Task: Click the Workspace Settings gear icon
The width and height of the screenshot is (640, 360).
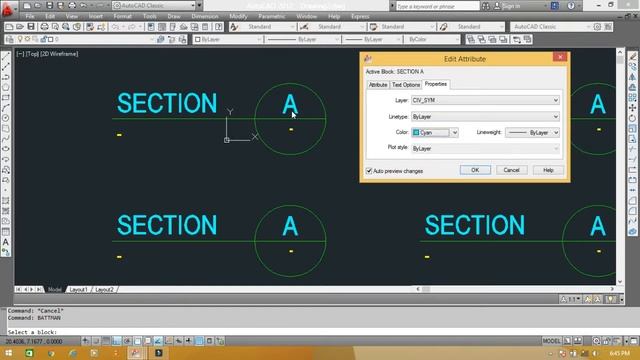Action: tap(597, 27)
